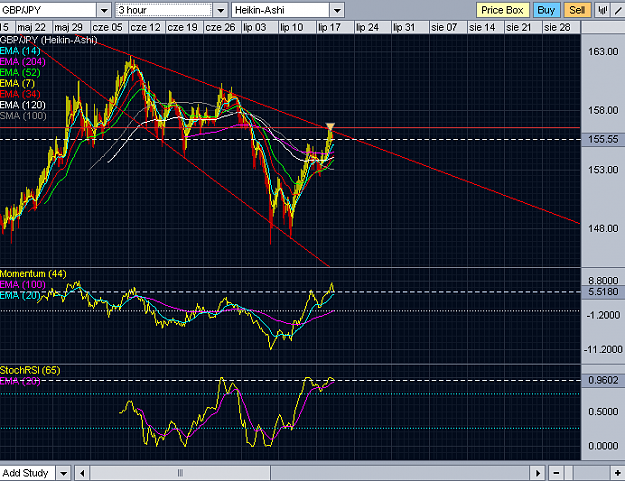Screen dimensions: 625x481
Task: Click the -11.2000 momentum axis label
Action: click(x=603, y=349)
